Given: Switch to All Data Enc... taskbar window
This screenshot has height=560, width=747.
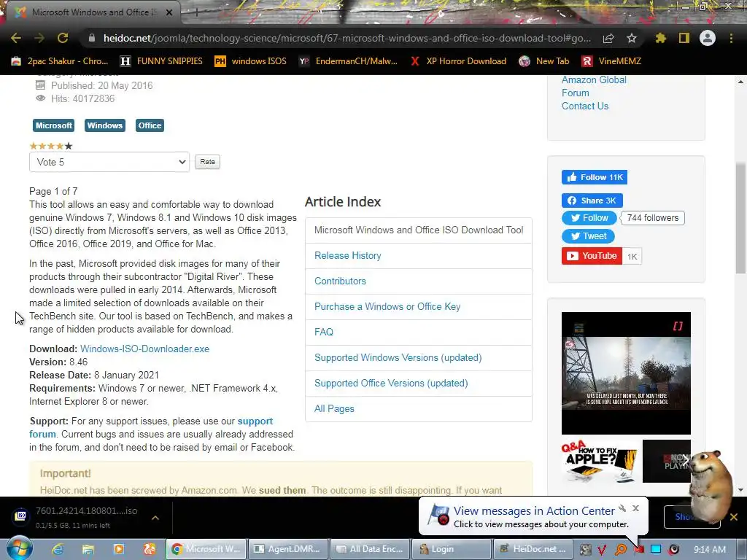Looking at the screenshot, I should click(370, 549).
